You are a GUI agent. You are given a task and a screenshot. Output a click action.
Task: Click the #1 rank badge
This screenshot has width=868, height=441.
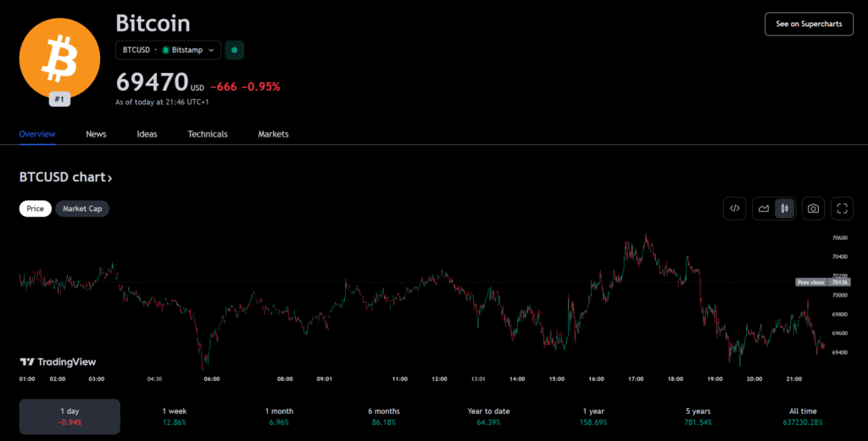(x=59, y=99)
